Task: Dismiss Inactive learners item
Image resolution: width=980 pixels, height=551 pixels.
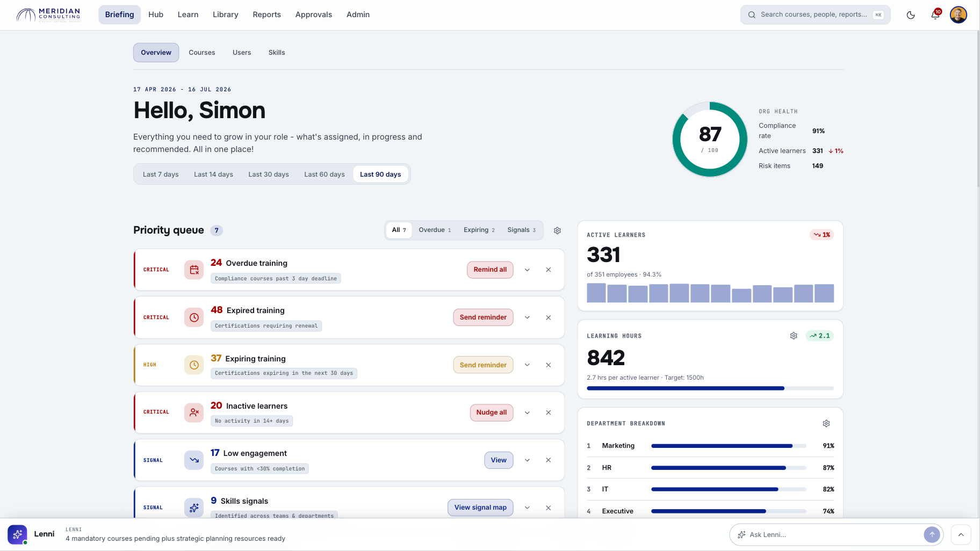Action: 549,412
